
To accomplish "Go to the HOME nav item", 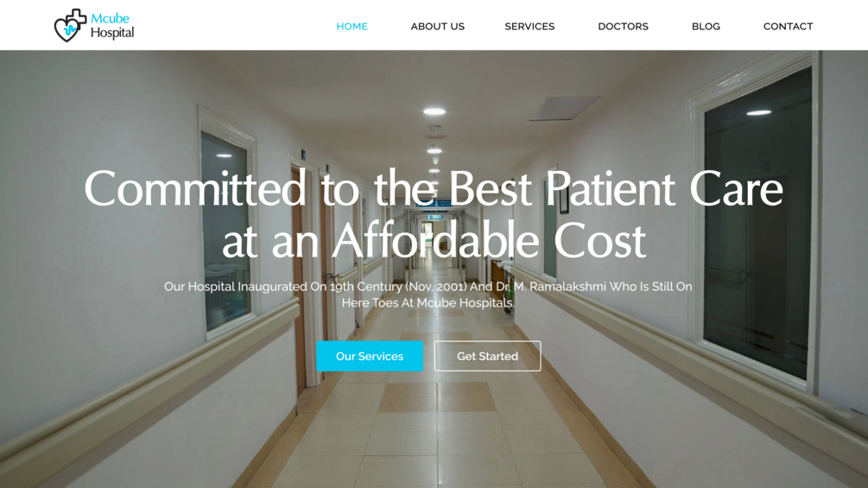I will 352,26.
